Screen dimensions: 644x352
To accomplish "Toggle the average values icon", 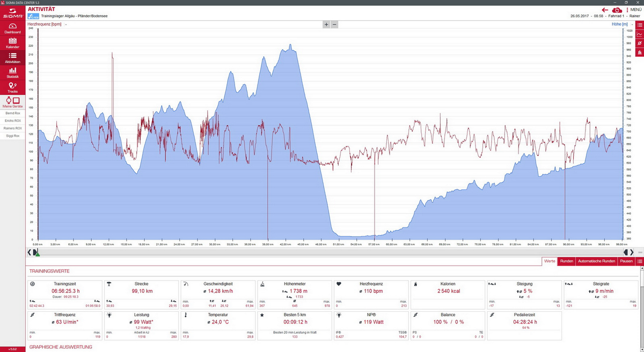I will 639,43.
